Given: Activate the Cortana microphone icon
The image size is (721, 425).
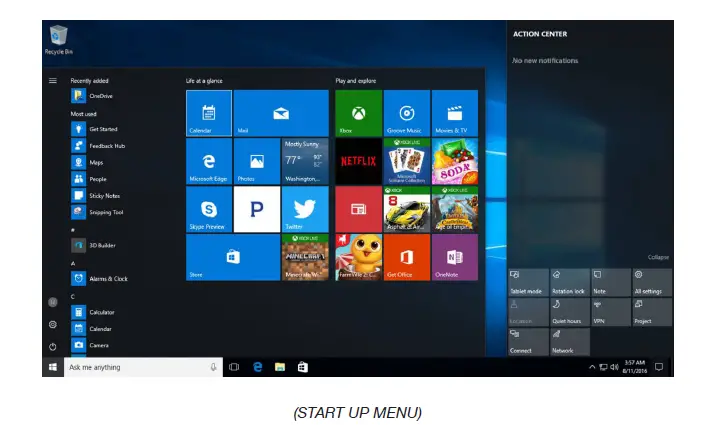Looking at the screenshot, I should point(213,367).
